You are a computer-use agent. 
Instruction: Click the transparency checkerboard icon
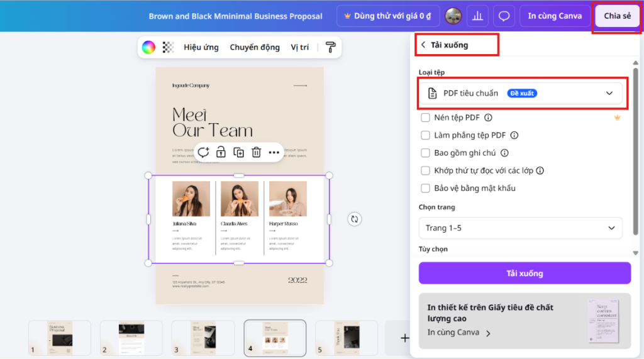pyautogui.click(x=168, y=47)
